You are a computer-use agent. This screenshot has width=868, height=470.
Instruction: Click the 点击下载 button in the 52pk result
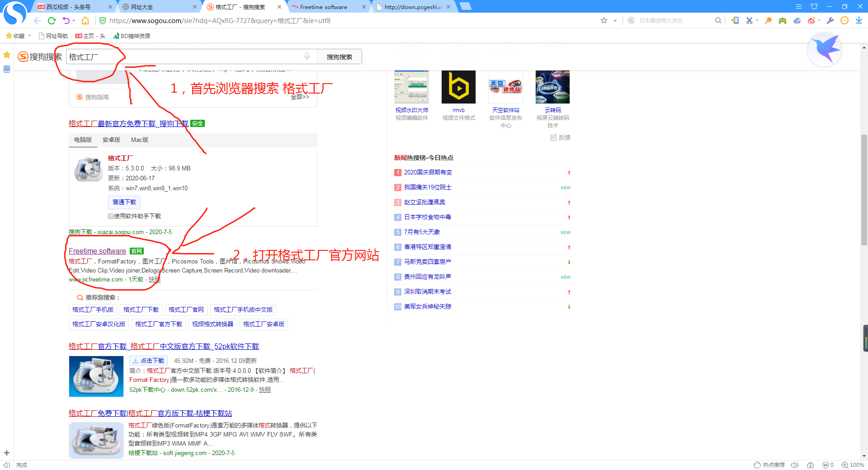(x=148, y=361)
